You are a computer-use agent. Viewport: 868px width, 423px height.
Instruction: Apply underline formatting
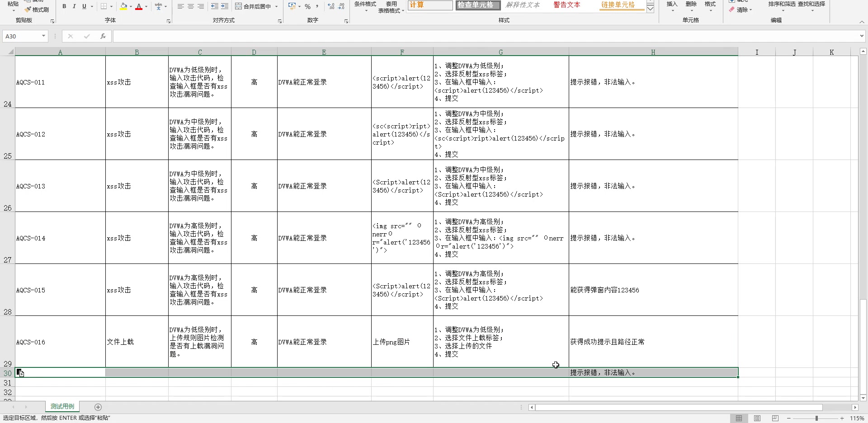(84, 6)
